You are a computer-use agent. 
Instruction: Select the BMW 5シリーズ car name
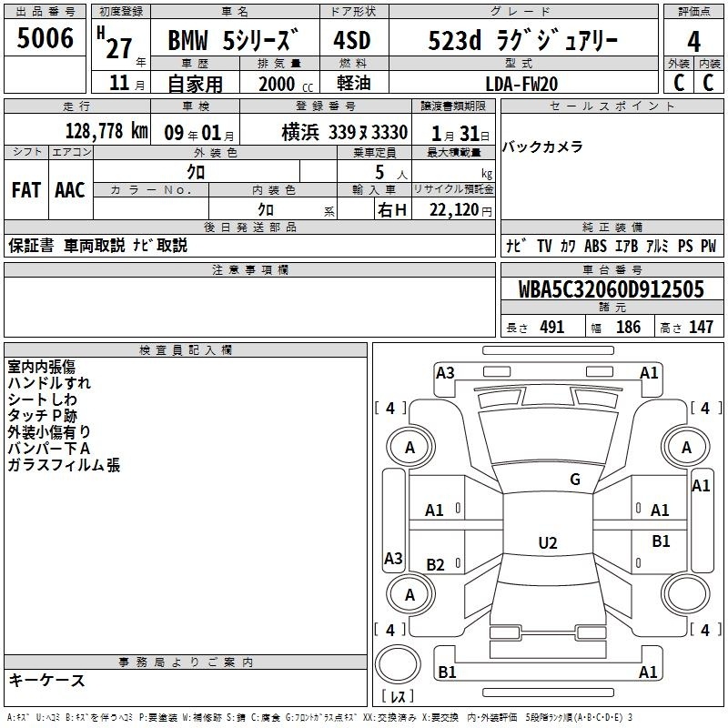coord(234,41)
